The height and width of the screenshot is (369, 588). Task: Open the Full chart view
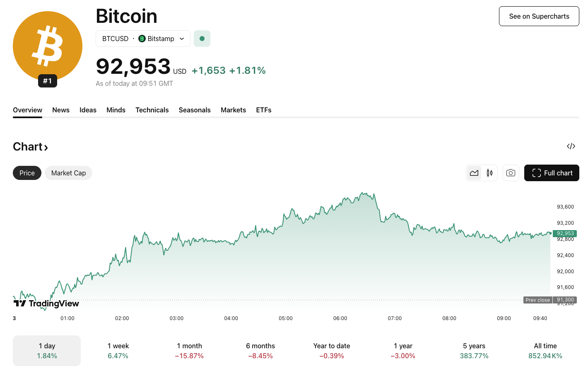552,173
